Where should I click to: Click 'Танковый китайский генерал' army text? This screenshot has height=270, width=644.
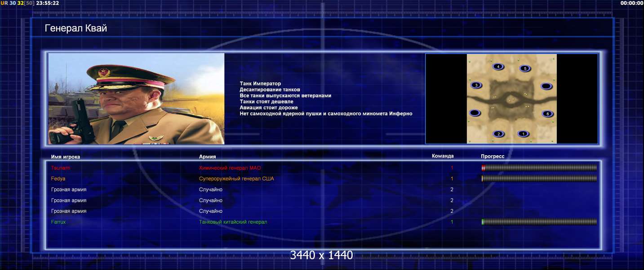233,222
